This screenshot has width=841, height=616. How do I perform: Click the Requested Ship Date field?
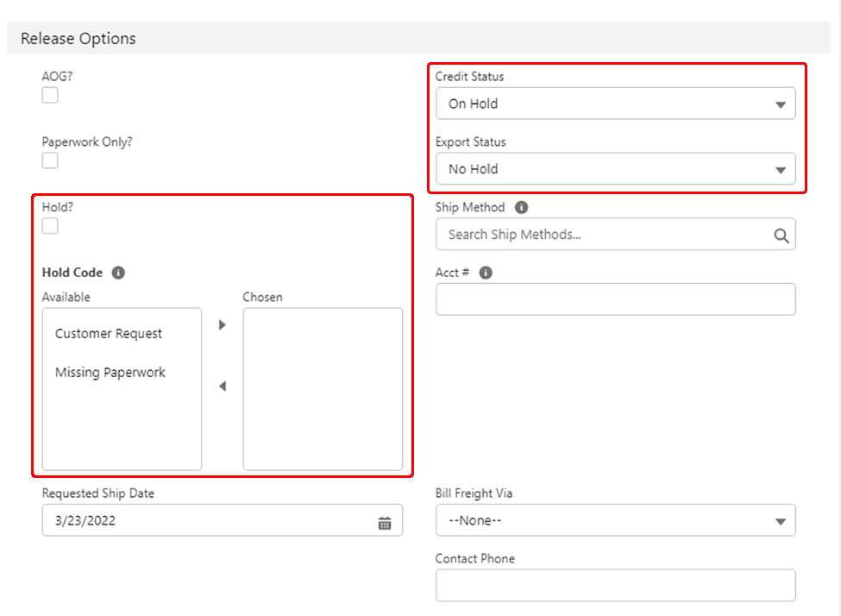point(207,521)
